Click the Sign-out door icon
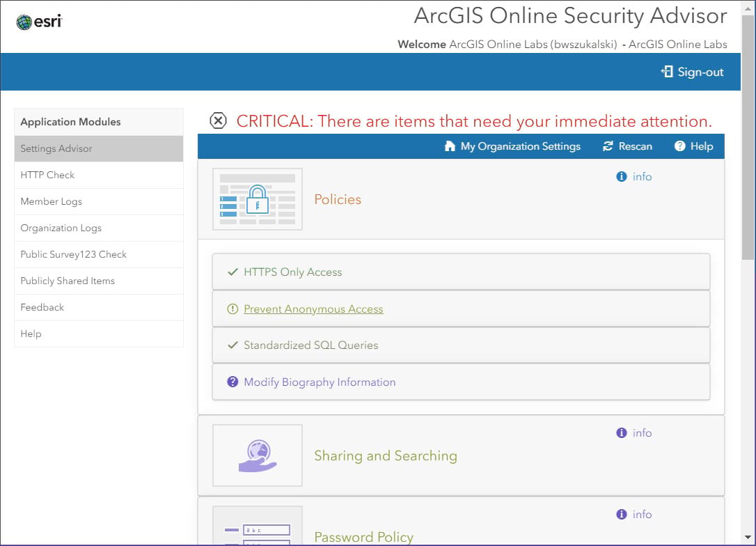This screenshot has width=756, height=546. 667,72
